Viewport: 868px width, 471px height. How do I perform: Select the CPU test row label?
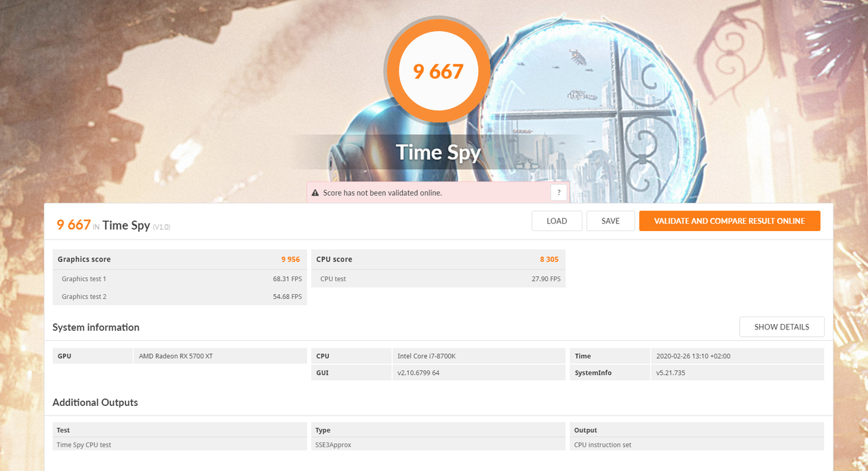click(333, 279)
